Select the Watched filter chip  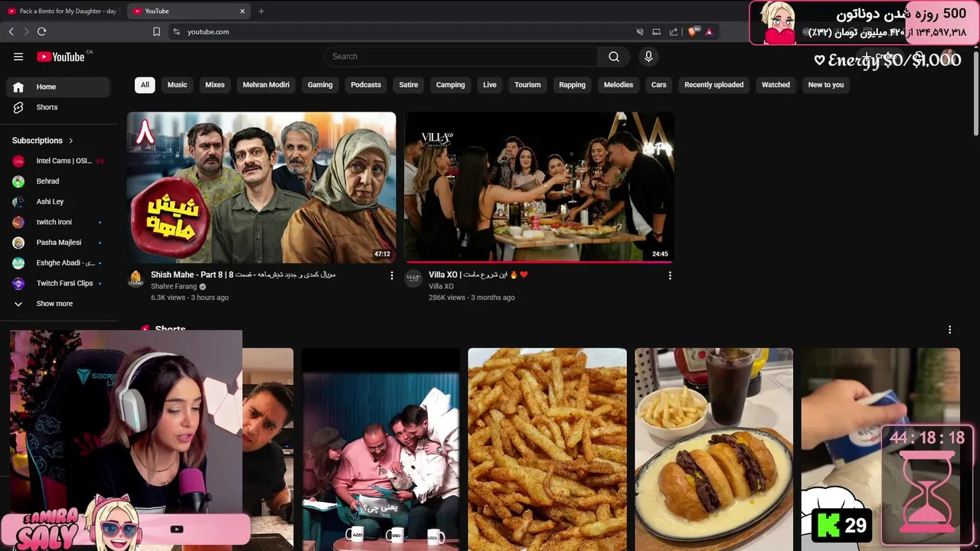(776, 85)
